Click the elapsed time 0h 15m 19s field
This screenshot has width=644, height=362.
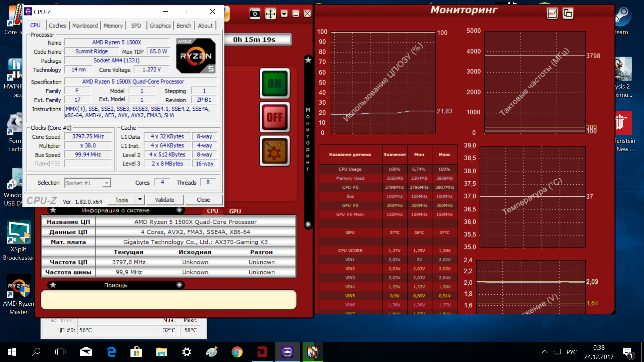257,40
